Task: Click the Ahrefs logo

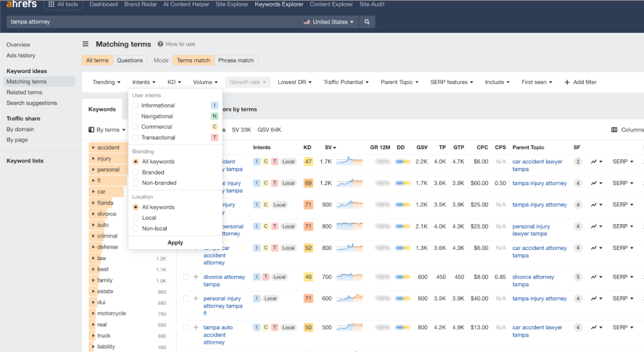Action: [x=21, y=4]
